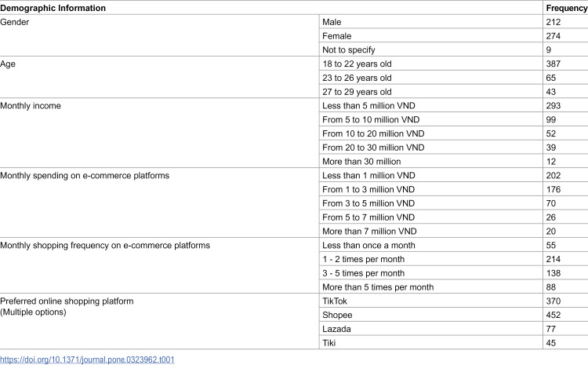The height and width of the screenshot is (365, 588).
Task: Click the TikTok platform cell
Action: tap(335, 301)
